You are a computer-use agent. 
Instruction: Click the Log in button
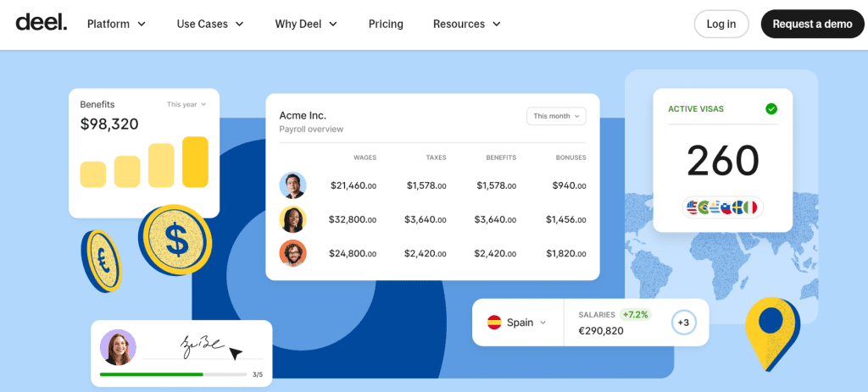(x=721, y=24)
